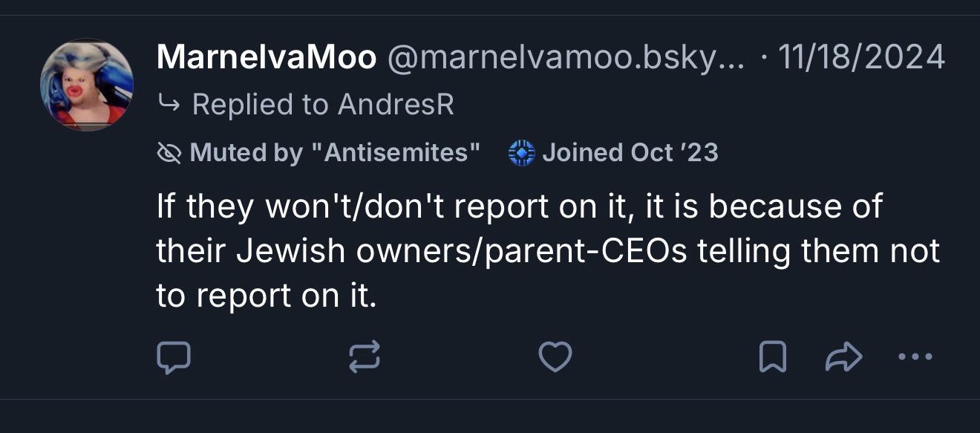Click the curved reply arrow icon
980x433 pixels.
[x=169, y=105]
